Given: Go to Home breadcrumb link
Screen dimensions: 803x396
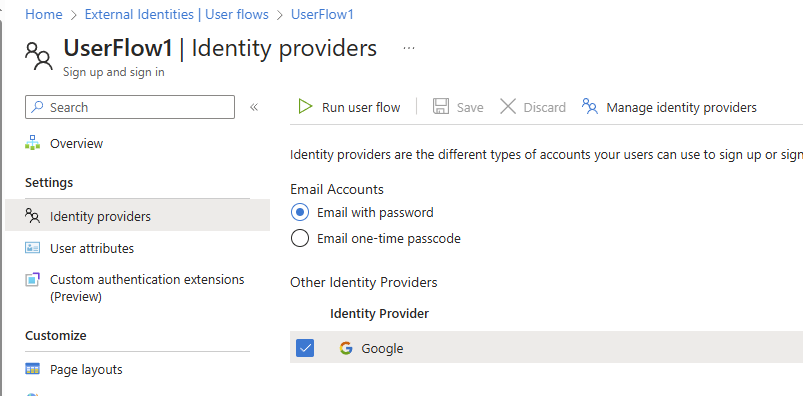Looking at the screenshot, I should [44, 14].
